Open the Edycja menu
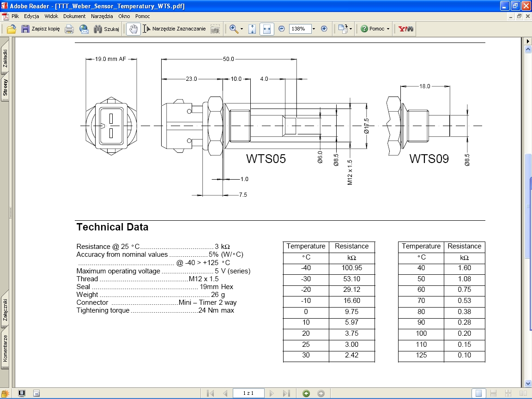532x399 pixels. [x=31, y=16]
